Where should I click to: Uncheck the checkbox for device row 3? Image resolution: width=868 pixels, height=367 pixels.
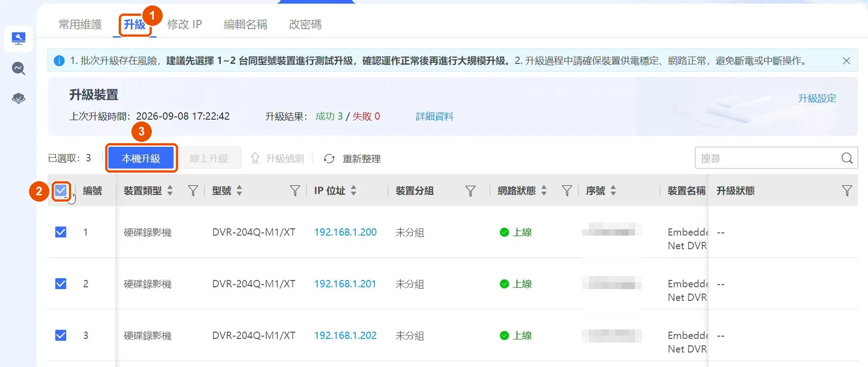pos(61,335)
